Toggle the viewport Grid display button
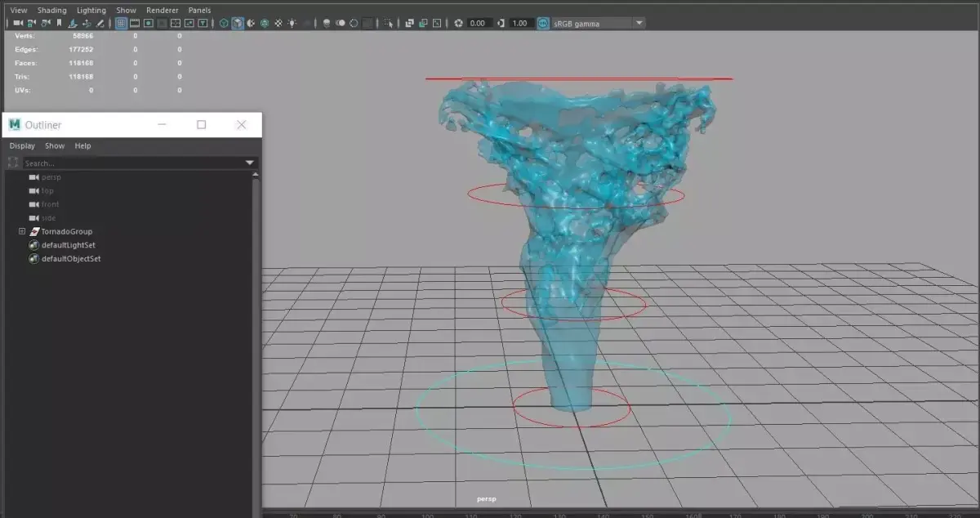 click(x=121, y=23)
